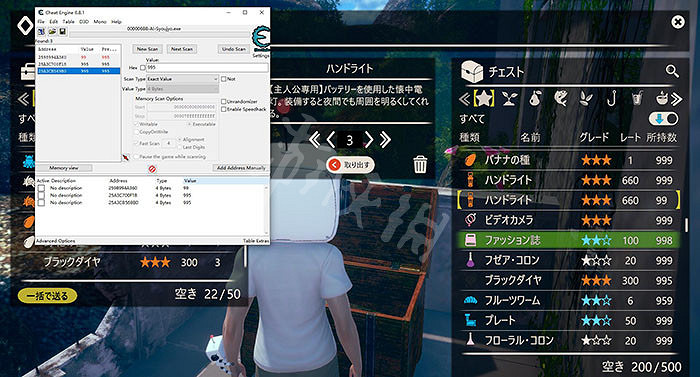Select the star favorites category in chest
Viewport: 700px width, 377px height.
coord(484,98)
